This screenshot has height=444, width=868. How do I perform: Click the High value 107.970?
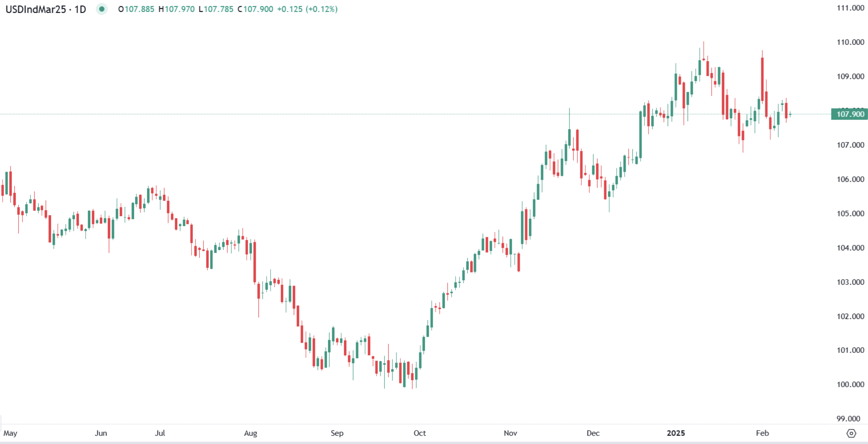[179, 9]
